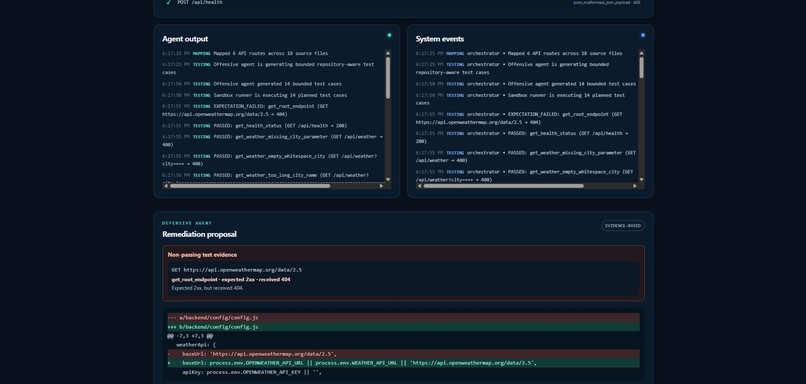806x384 pixels.
Task: Click the vertical scrollbar thumb in Agent output
Action: tap(388, 77)
